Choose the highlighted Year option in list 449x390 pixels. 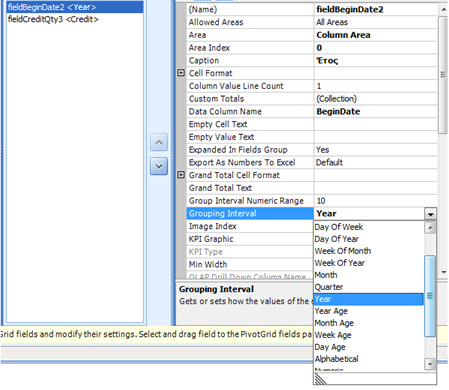tap(369, 299)
